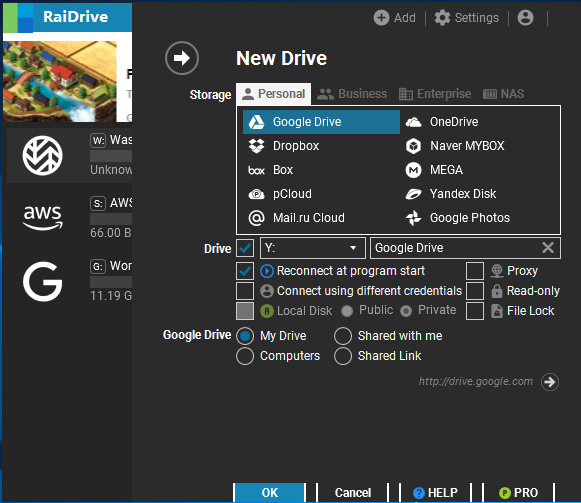Image resolution: width=581 pixels, height=503 pixels.
Task: Enable Connect using different credentials
Action: point(245,291)
